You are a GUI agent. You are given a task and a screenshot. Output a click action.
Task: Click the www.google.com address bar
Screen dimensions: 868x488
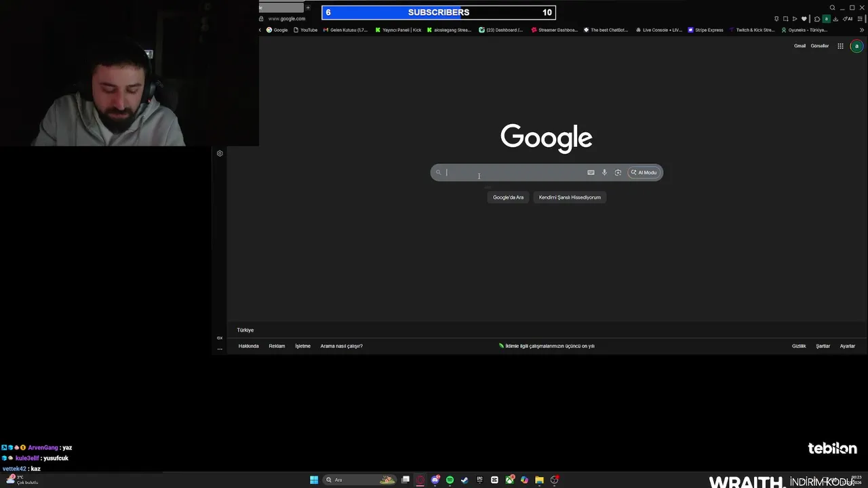[287, 19]
